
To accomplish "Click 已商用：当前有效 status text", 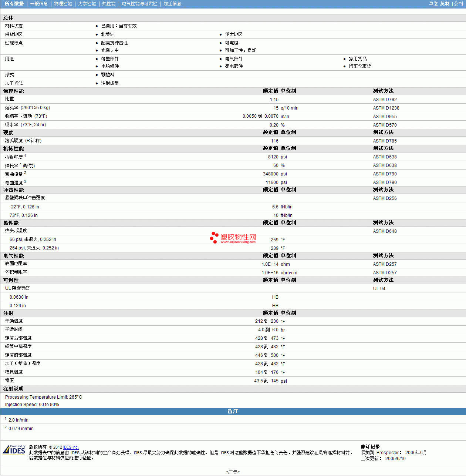I will (119, 26).
